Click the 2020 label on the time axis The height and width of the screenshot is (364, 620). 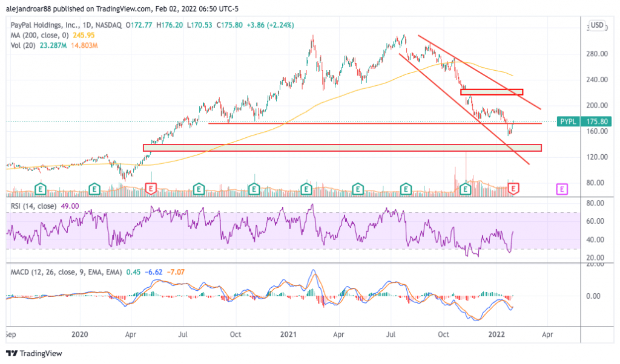79,334
